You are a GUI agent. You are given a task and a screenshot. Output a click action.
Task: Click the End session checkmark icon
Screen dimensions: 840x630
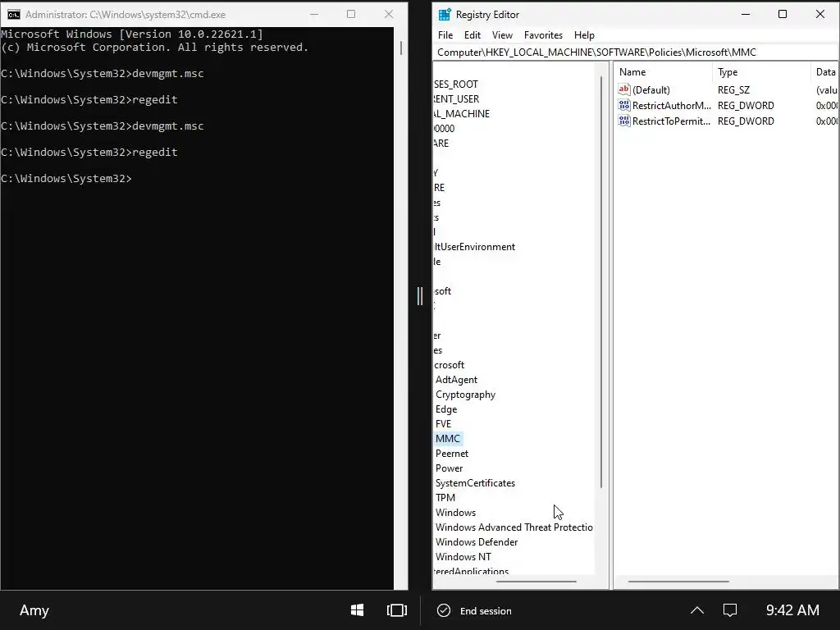pos(444,610)
